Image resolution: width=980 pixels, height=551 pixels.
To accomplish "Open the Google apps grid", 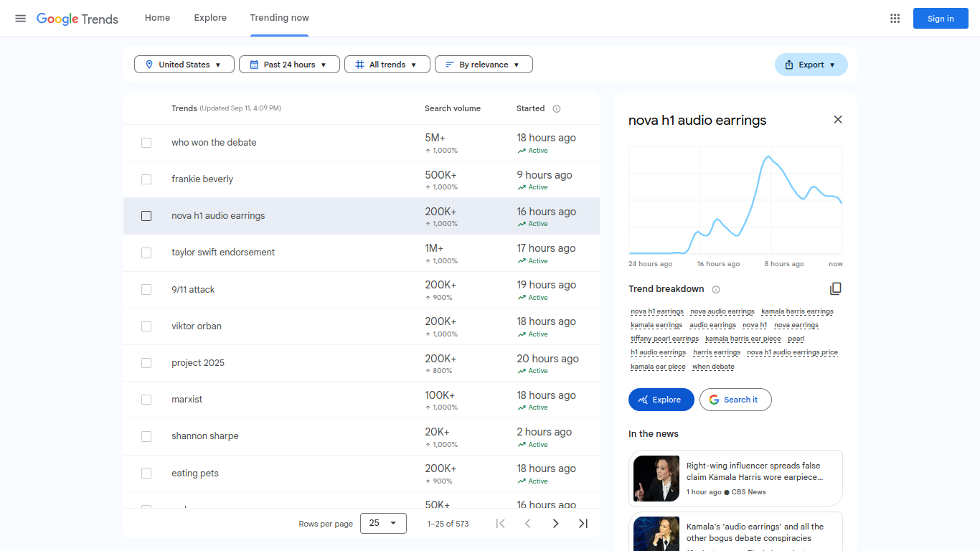I will tap(895, 19).
